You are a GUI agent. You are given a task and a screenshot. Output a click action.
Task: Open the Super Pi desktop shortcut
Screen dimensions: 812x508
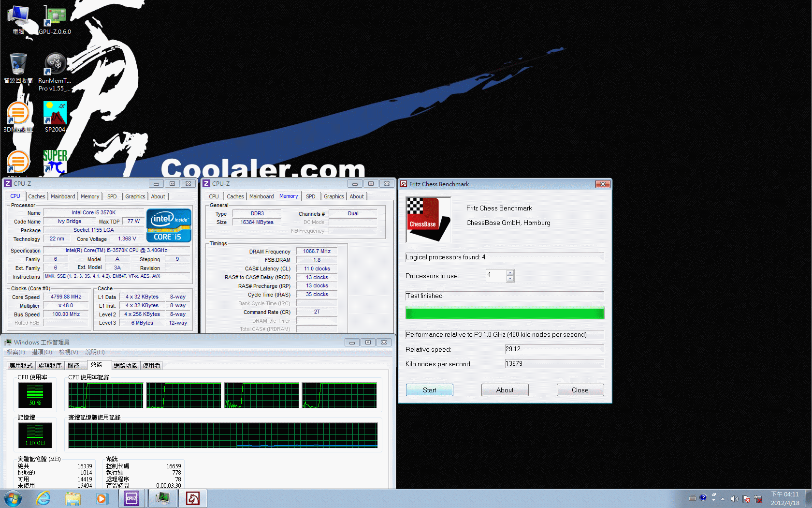pos(55,162)
